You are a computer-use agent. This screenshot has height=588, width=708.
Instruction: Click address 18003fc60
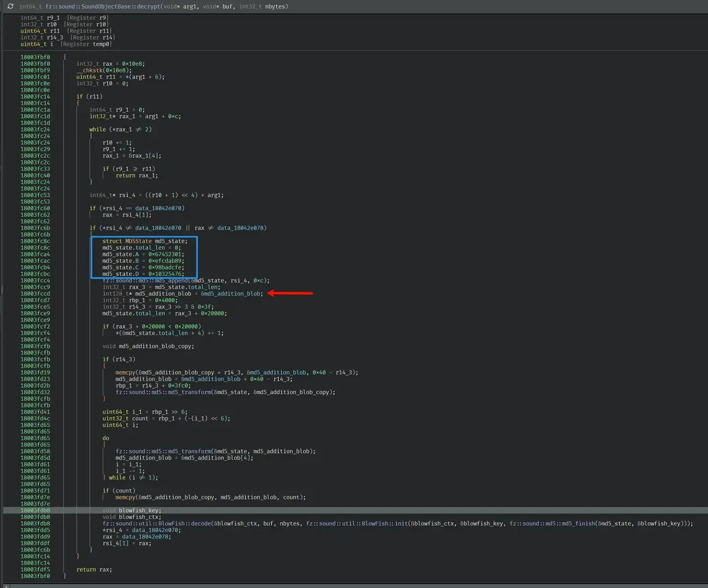(35, 208)
